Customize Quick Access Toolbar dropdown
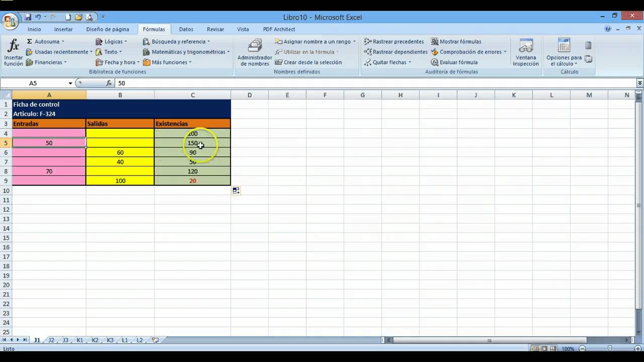The height and width of the screenshot is (362, 644). [x=103, y=17]
